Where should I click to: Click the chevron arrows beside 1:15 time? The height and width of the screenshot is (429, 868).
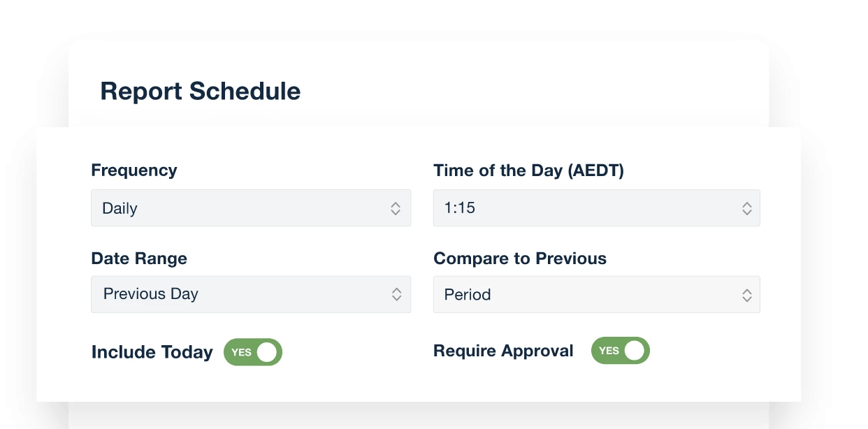747,208
